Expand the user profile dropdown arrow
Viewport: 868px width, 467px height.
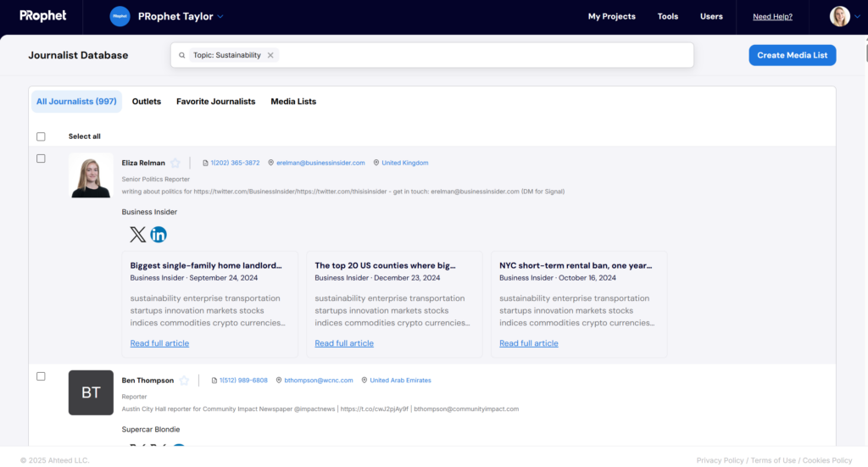point(858,17)
